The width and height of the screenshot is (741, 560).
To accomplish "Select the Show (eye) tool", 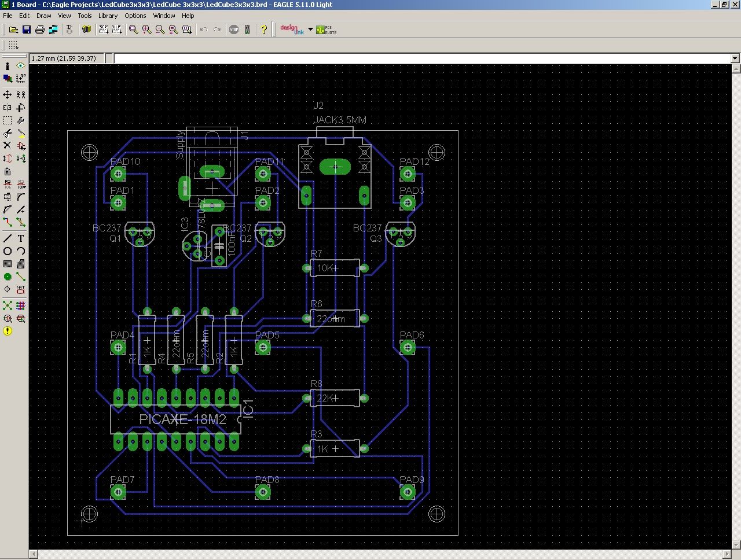I will [x=21, y=66].
